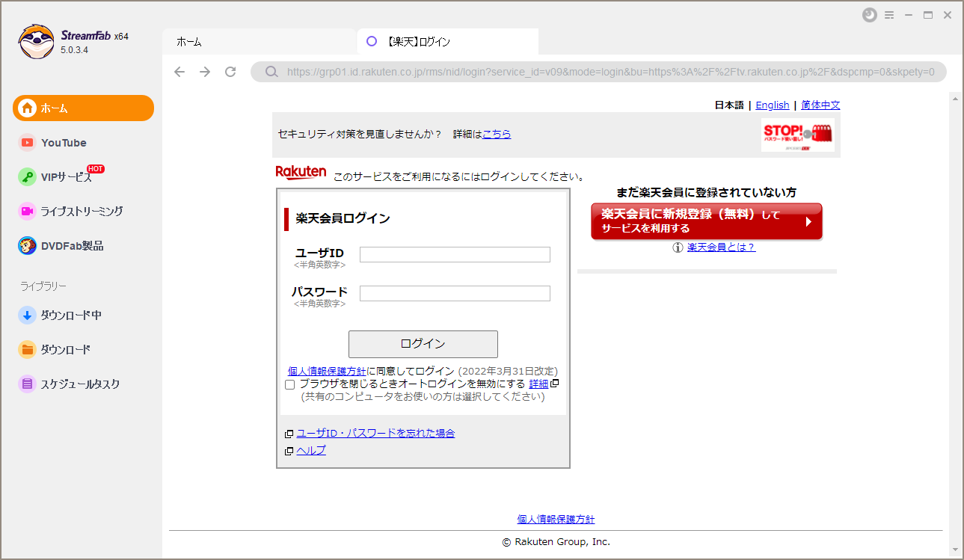
Task: Select the Home icon in sidebar
Action: (27, 108)
